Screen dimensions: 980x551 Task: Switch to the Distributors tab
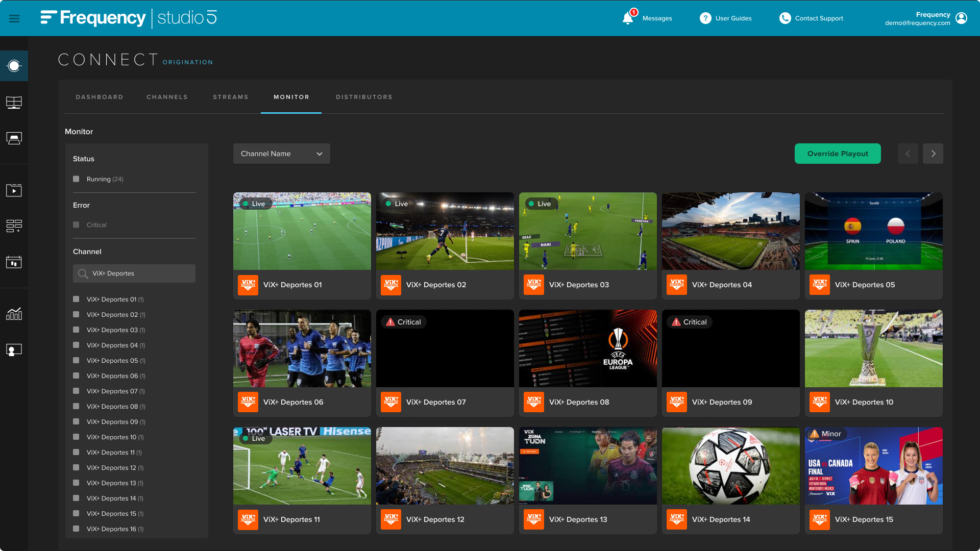[x=364, y=97]
